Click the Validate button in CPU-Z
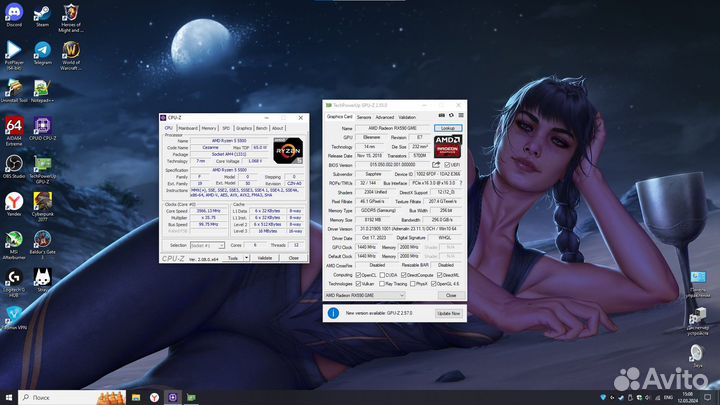Viewport: 720px width, 405px height. pyautogui.click(x=264, y=258)
